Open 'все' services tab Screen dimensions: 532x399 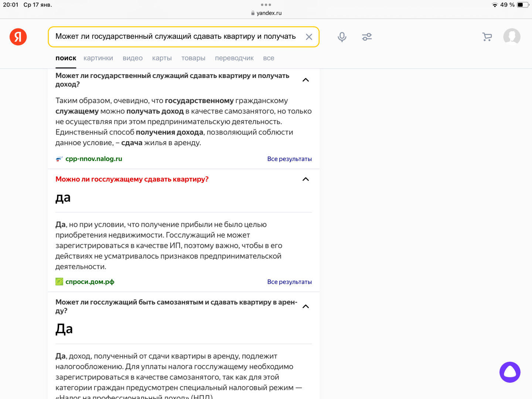coord(269,58)
